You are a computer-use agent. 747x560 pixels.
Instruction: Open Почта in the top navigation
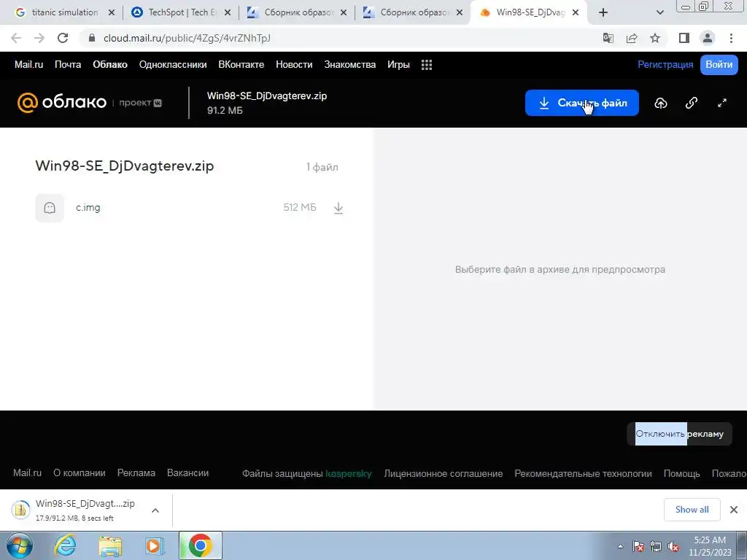68,65
